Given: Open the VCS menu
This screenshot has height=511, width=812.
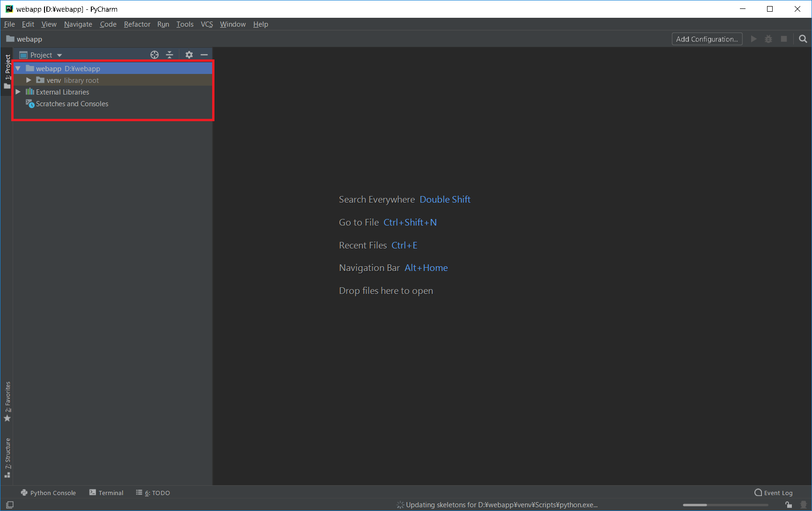Looking at the screenshot, I should (207, 24).
